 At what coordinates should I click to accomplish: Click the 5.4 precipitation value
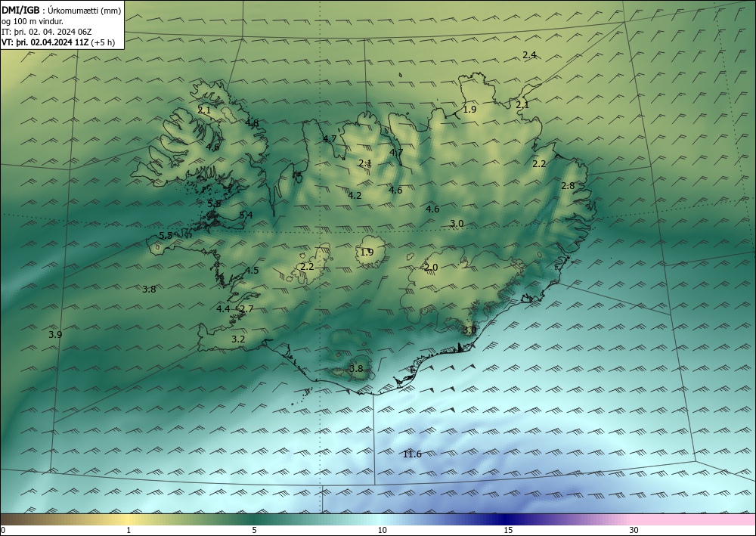point(246,215)
